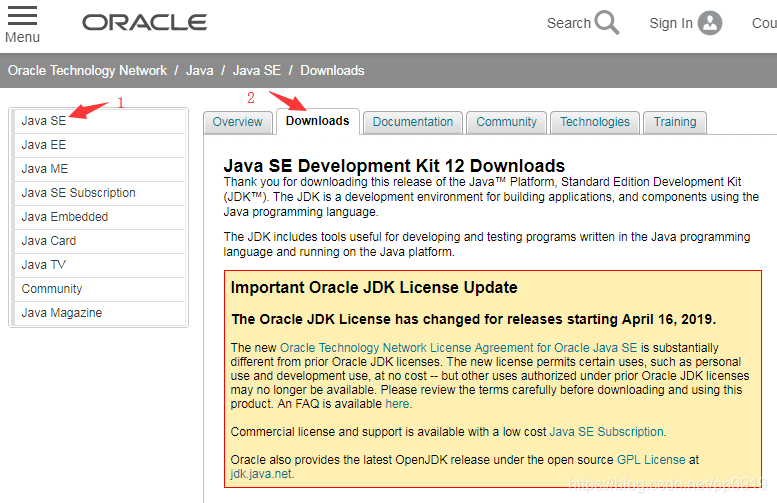Open Java TV sidebar item

coord(99,265)
